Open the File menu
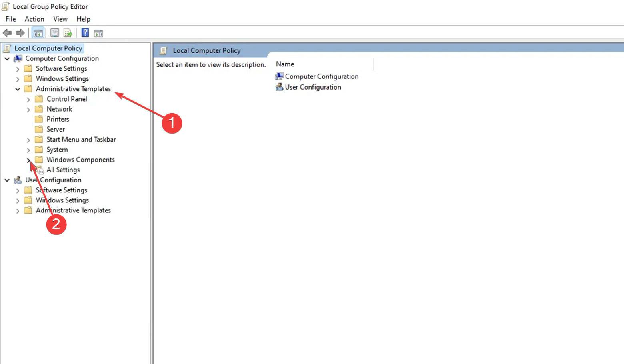Viewport: 624px width, 364px height. click(10, 19)
